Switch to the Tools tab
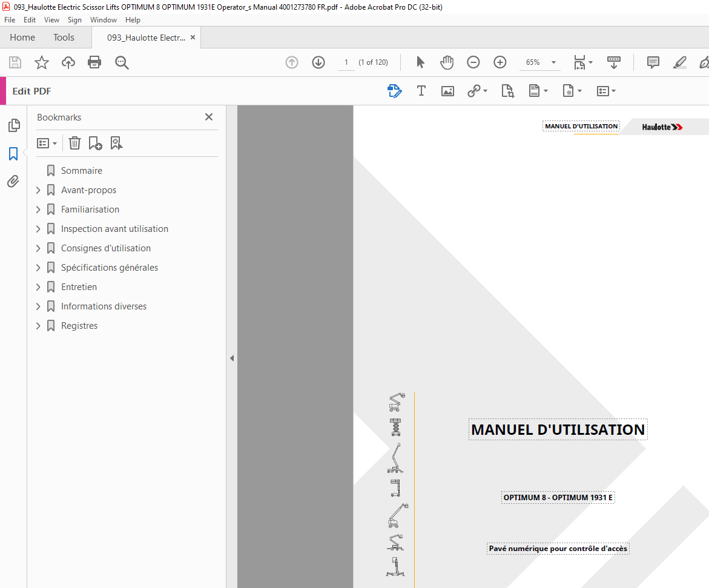 64,38
